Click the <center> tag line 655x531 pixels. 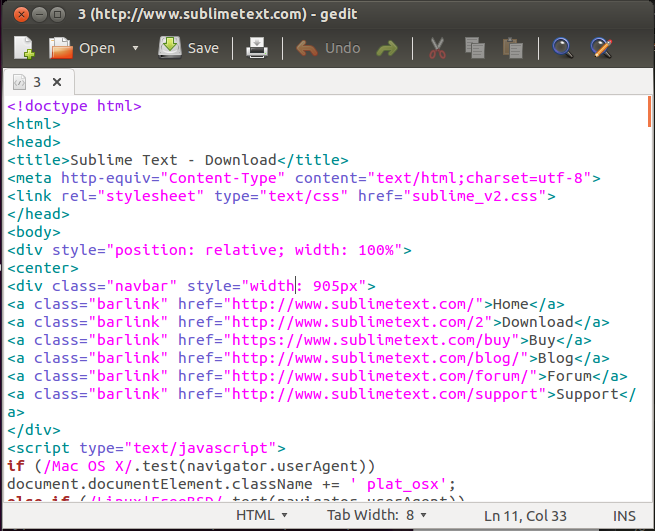43,268
